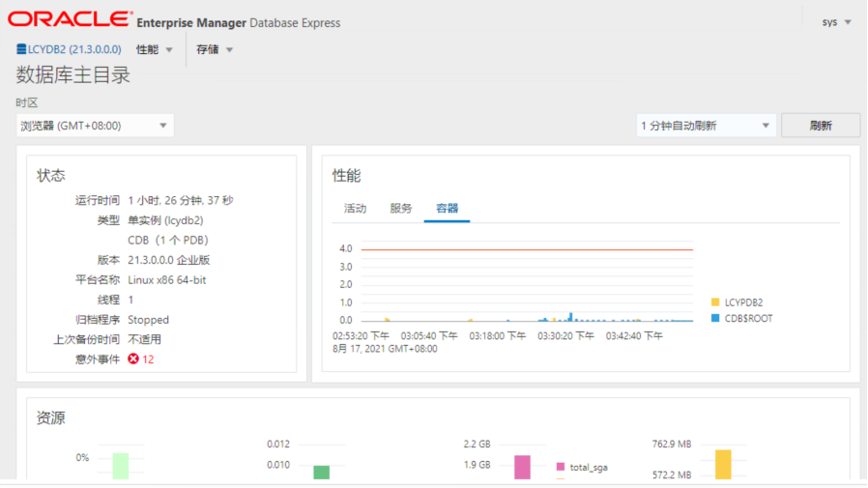This screenshot has height=488, width=868.
Task: Open the 浏览器 (GMT+08:00) timezone dropdown
Action: click(95, 126)
